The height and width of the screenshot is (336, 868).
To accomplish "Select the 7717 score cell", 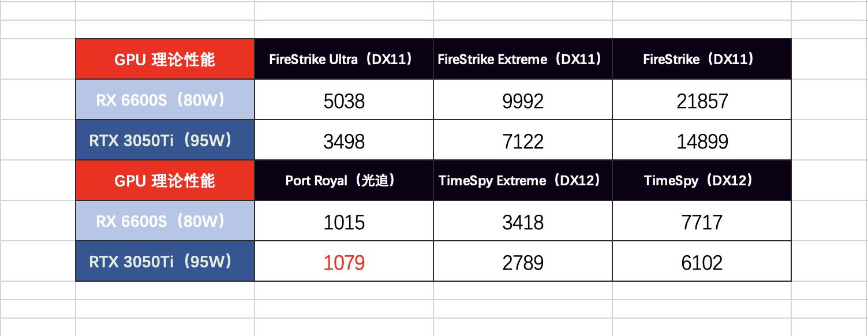I will coord(702,222).
